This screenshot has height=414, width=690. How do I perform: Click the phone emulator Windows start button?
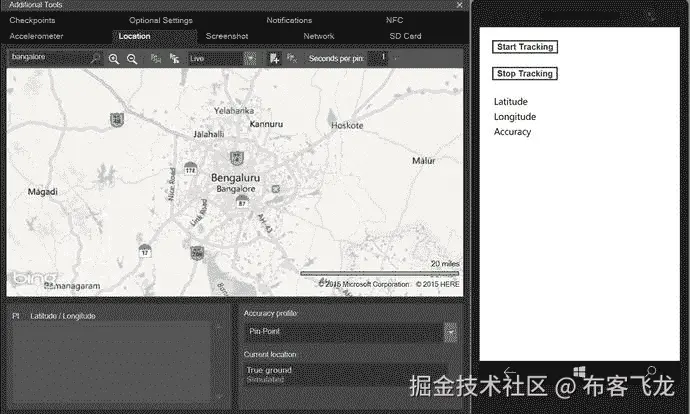coord(579,372)
